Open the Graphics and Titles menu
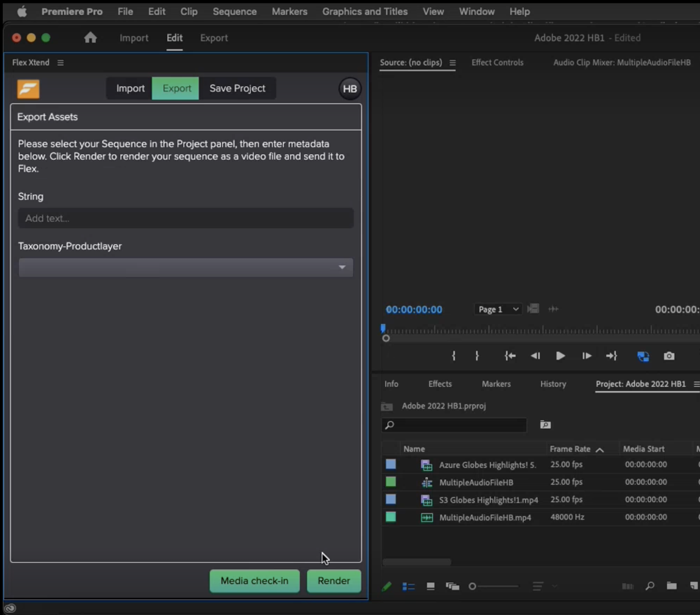700x615 pixels. pyautogui.click(x=365, y=11)
